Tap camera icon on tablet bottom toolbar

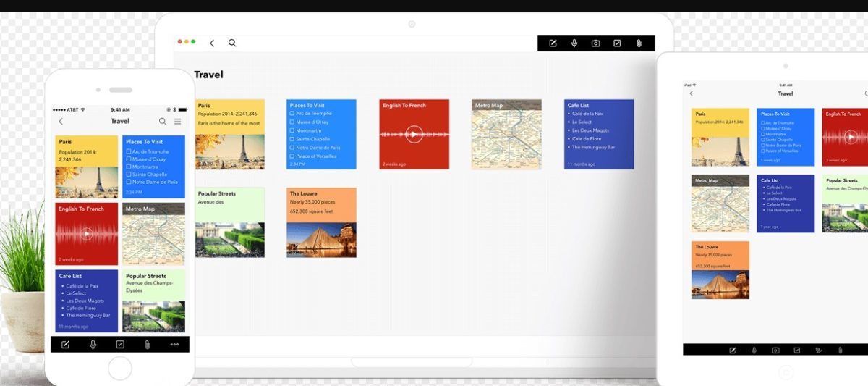[775, 350]
